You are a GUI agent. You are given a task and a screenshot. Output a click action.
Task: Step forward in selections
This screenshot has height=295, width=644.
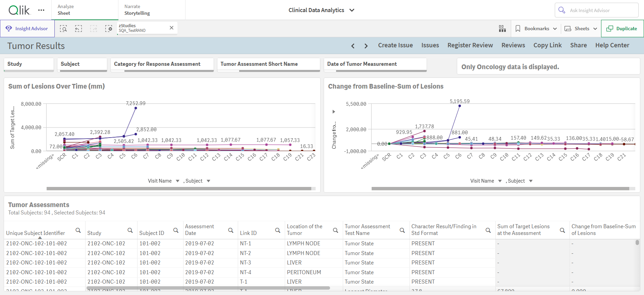pos(94,29)
